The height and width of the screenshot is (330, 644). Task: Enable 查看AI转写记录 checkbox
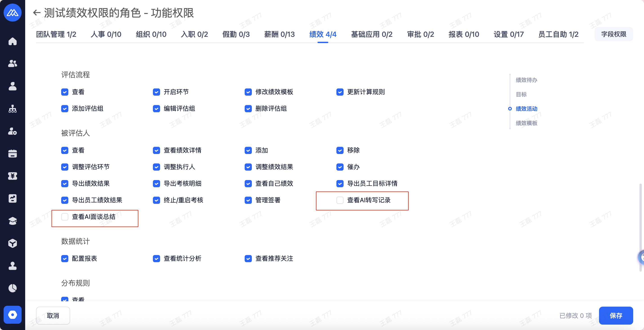tap(340, 200)
